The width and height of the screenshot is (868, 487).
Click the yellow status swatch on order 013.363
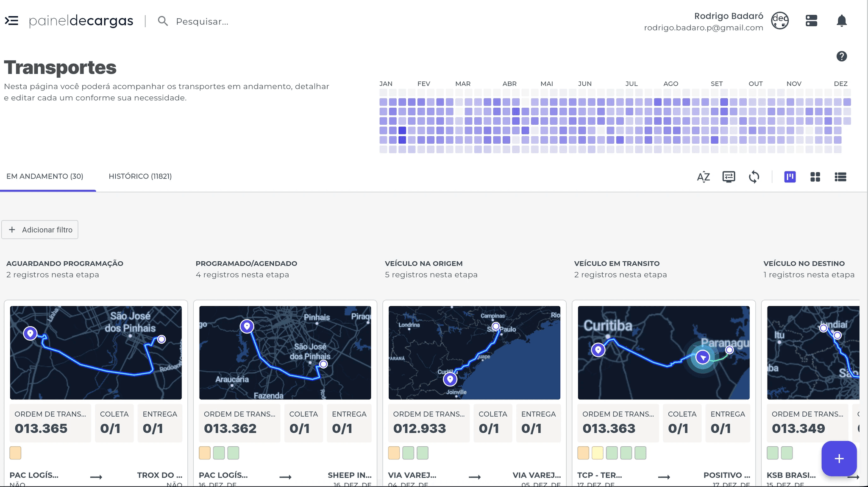point(597,453)
